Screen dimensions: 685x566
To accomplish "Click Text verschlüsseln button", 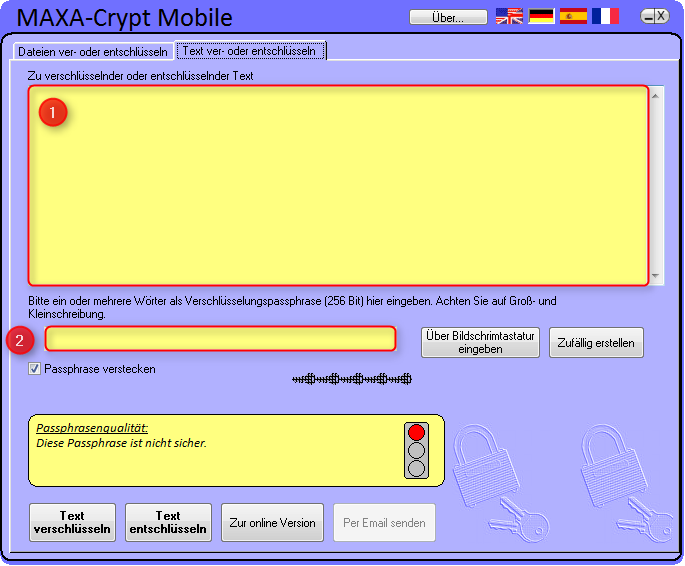I will 73,522.
